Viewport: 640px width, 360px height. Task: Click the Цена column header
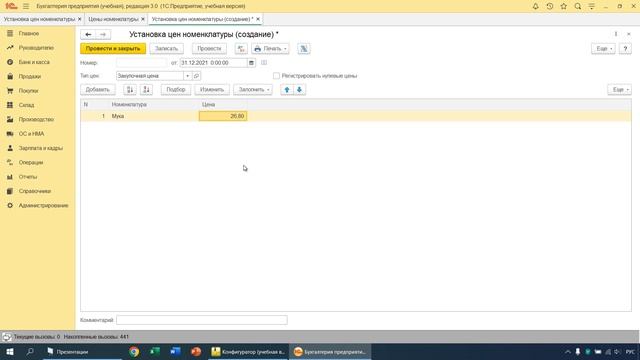[223, 104]
